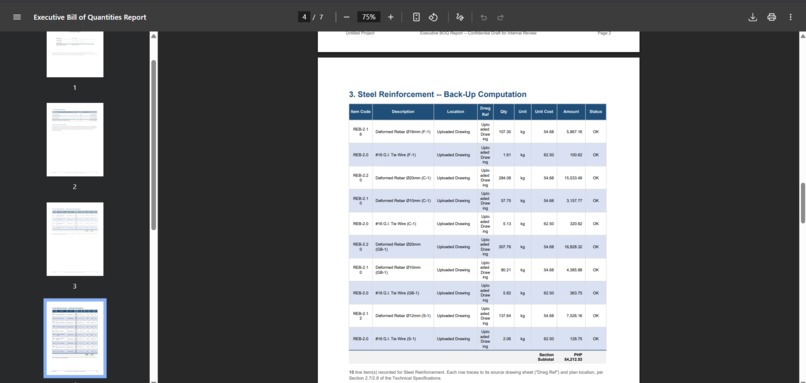Click the main document vertical scrollbar thumb
This screenshot has height=383, width=806.
[803, 203]
